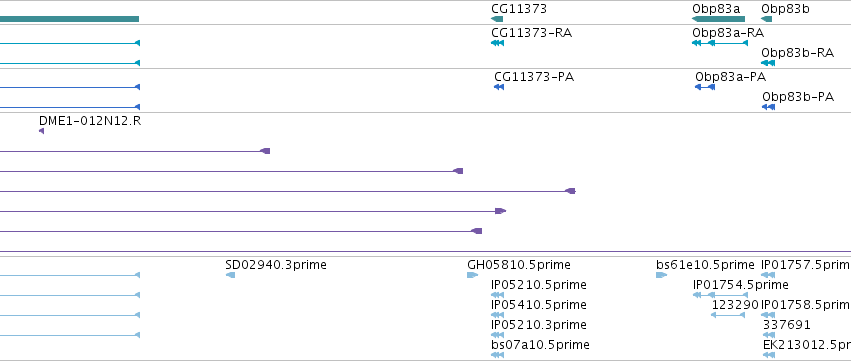Select the CG11373 gene arrow
Screen dimensions: 851x361
(x=497, y=19)
